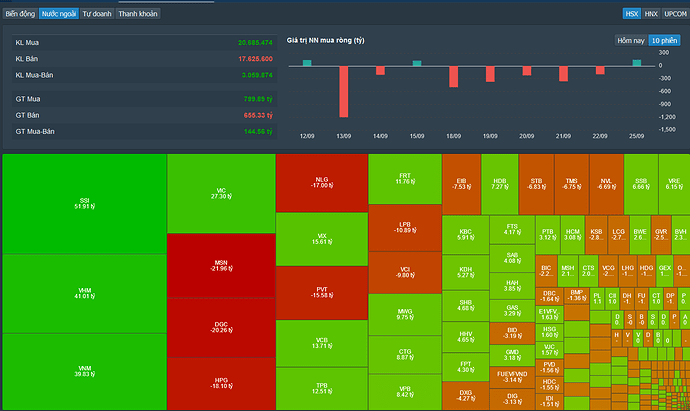This screenshot has height=411, width=690.
Task: Select the CTG 8.87 tỷ tile
Action: tap(405, 355)
